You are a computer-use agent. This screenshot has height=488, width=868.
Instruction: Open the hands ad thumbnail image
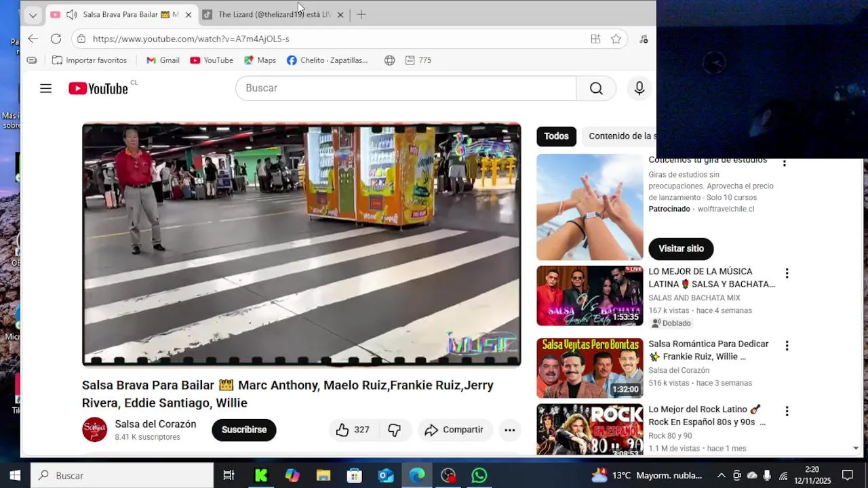589,207
